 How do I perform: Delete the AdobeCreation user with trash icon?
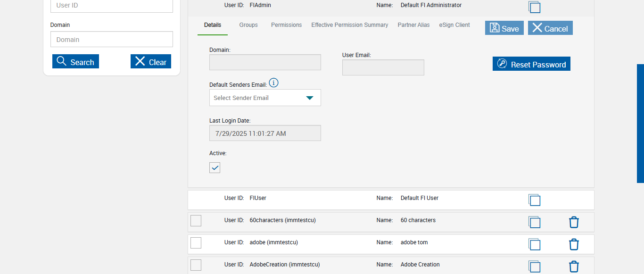point(574,266)
